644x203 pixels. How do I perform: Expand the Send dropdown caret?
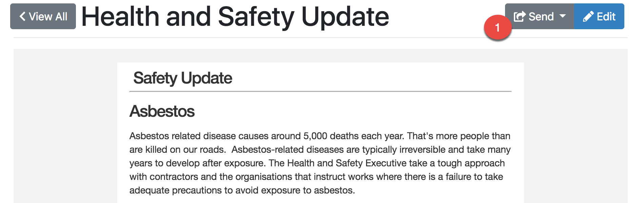pyautogui.click(x=563, y=16)
